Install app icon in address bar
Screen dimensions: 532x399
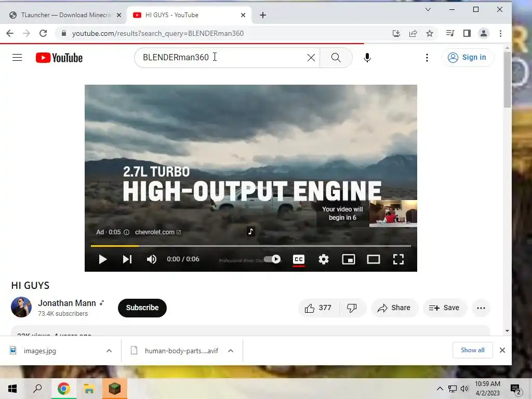[x=396, y=33]
